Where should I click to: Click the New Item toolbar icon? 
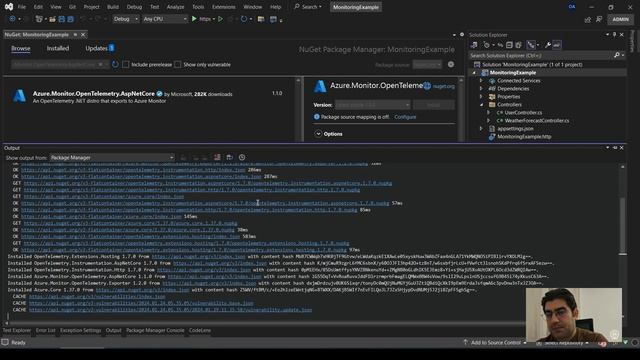pos(39,19)
